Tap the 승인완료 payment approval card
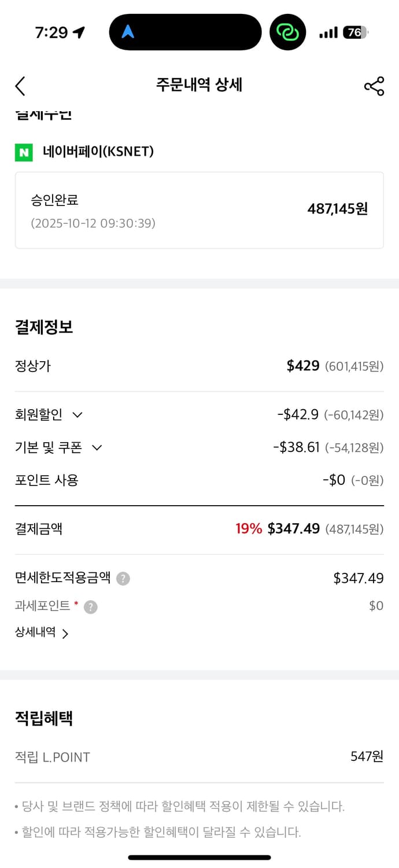Image resolution: width=399 pixels, height=868 pixels. tap(199, 210)
